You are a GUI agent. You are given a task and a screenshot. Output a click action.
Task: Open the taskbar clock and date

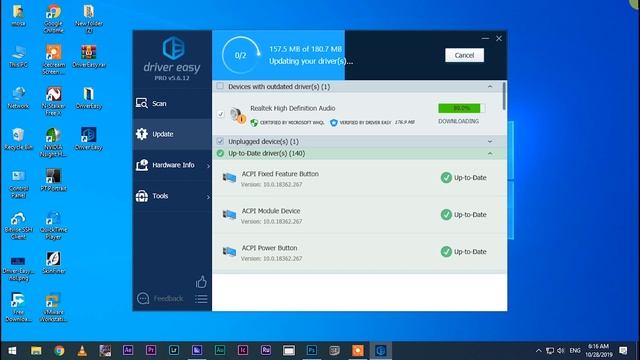pos(599,351)
